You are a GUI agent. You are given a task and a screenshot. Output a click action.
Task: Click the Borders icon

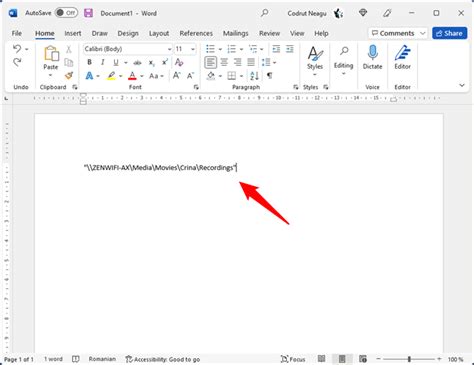pyautogui.click(x=232, y=76)
